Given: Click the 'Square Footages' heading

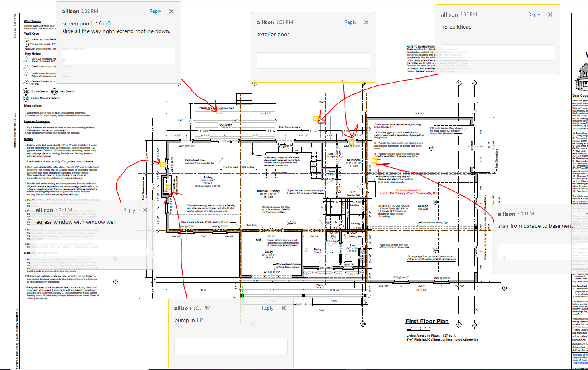Looking at the screenshot, I should click(37, 122).
